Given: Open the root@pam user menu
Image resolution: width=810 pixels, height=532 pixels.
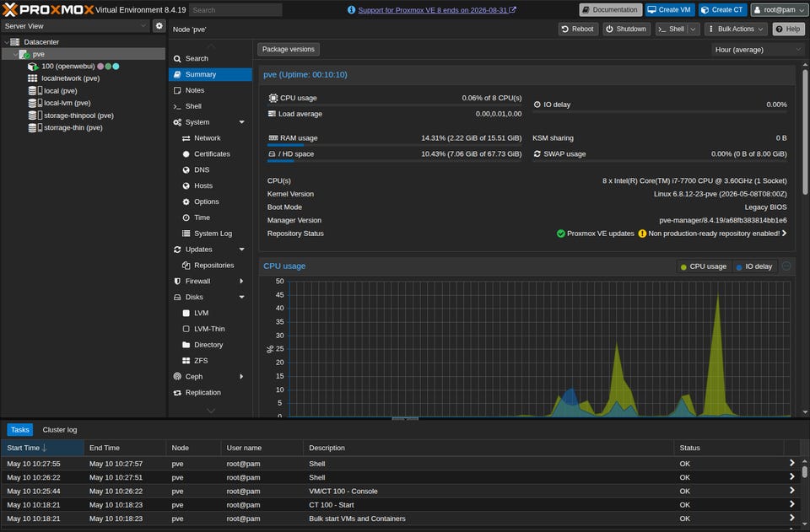Looking at the screenshot, I should click(x=778, y=10).
